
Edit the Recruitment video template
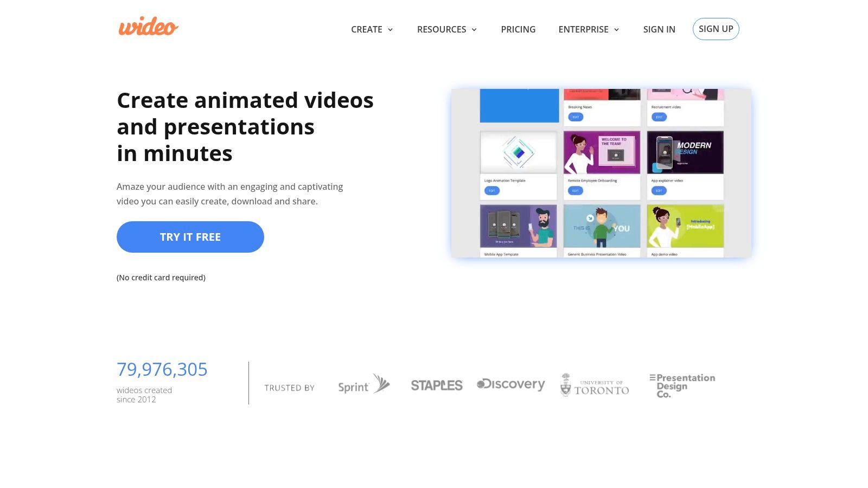659,117
